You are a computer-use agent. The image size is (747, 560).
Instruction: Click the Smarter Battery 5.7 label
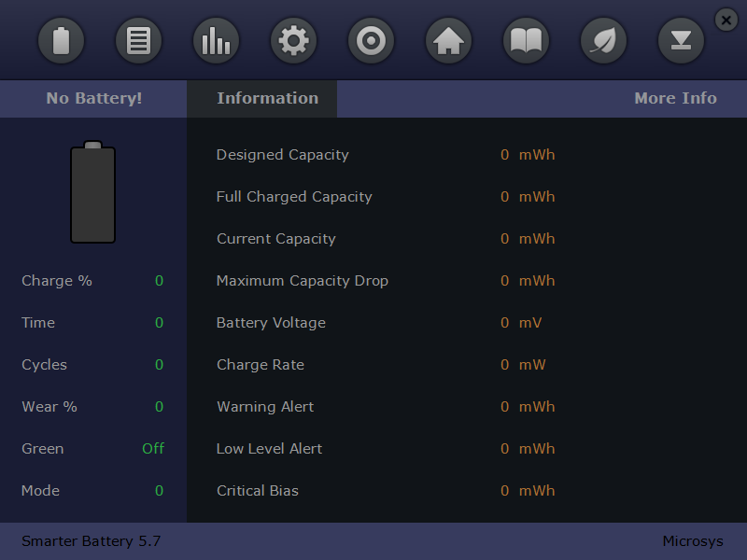91,540
